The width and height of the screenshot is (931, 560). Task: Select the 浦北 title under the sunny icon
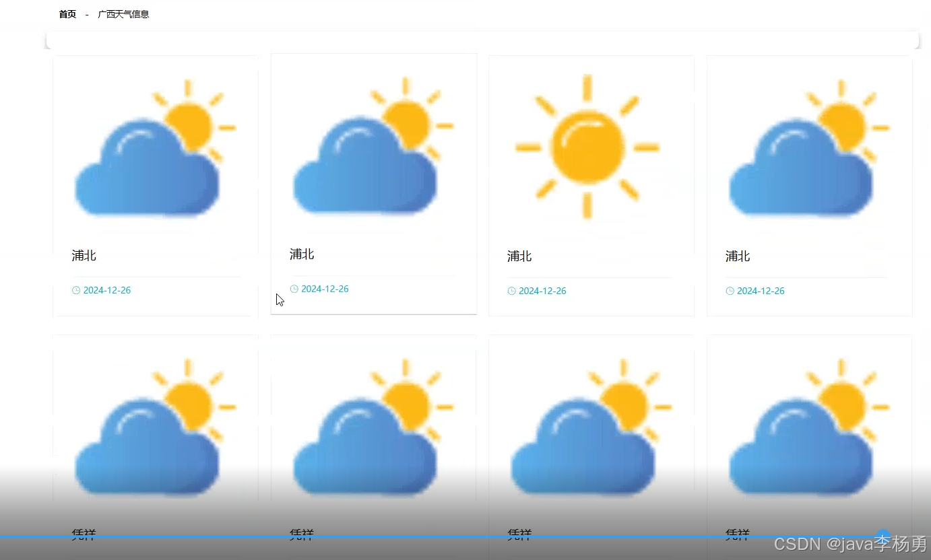[519, 256]
